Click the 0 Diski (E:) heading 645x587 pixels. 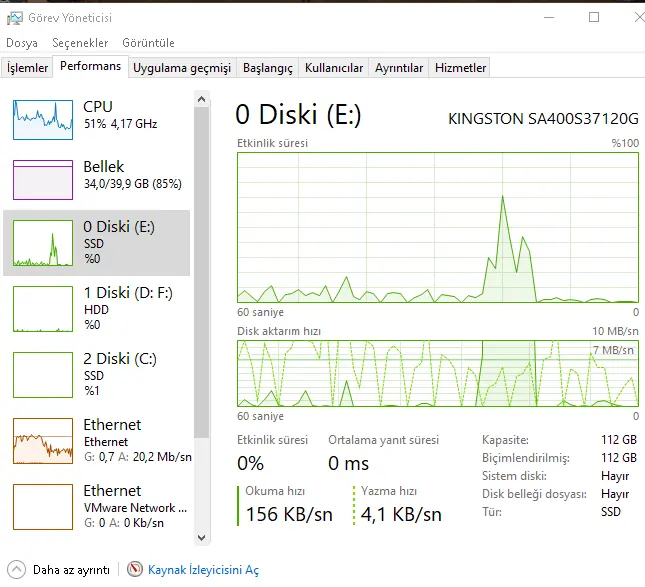pyautogui.click(x=298, y=114)
